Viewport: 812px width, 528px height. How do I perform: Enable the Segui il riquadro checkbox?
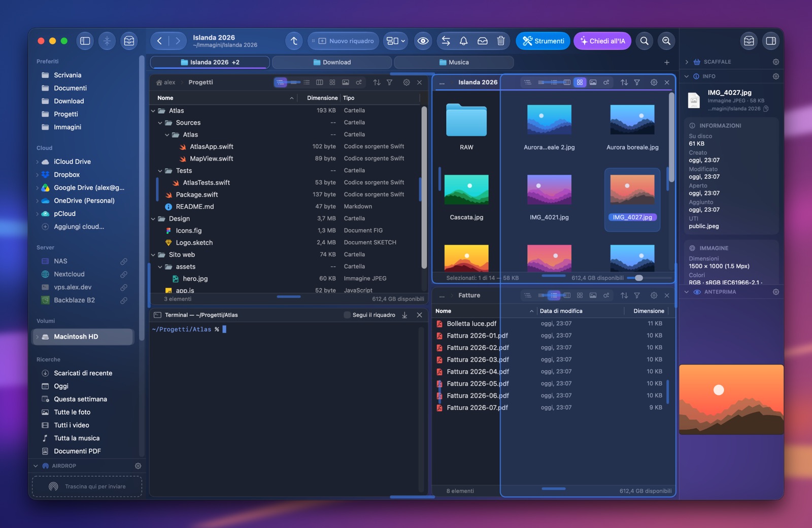coord(347,315)
